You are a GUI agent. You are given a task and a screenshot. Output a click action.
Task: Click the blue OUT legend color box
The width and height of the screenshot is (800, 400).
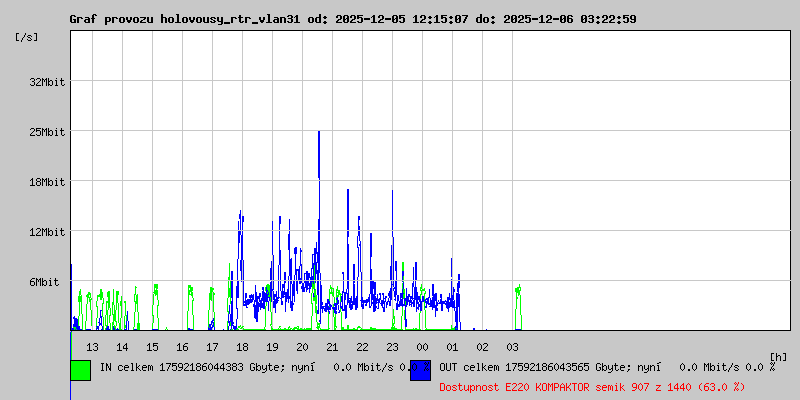pyautogui.click(x=420, y=369)
